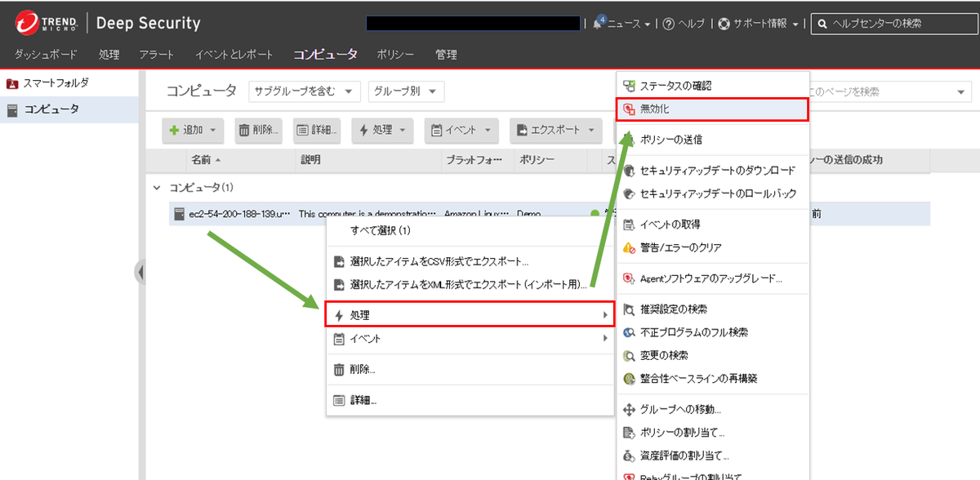This screenshot has width=980, height=480.
Task: Click the 警告/エラーのクリア warning icon
Action: [629, 247]
